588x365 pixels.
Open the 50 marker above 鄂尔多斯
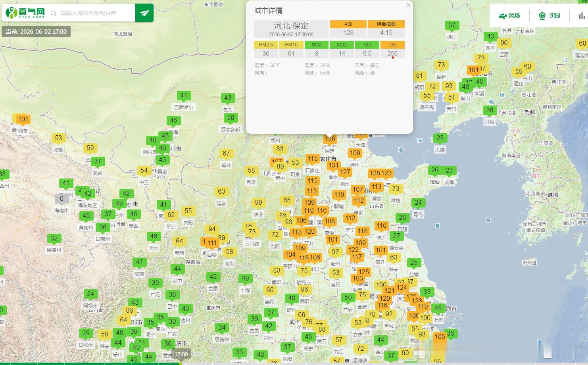click(231, 118)
